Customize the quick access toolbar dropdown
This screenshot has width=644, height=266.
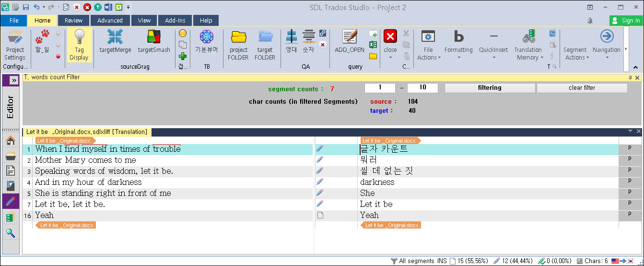click(x=129, y=7)
